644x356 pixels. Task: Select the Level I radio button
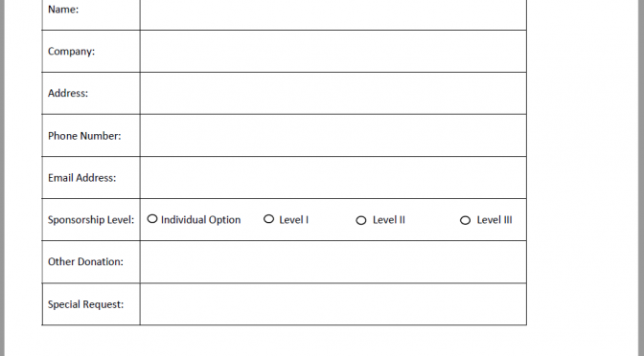(268, 219)
